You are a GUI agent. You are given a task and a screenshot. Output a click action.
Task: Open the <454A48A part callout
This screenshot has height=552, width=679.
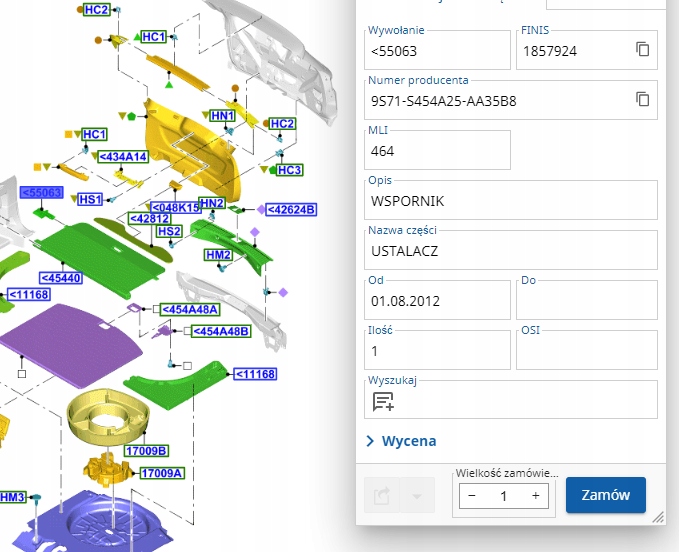pos(189,310)
